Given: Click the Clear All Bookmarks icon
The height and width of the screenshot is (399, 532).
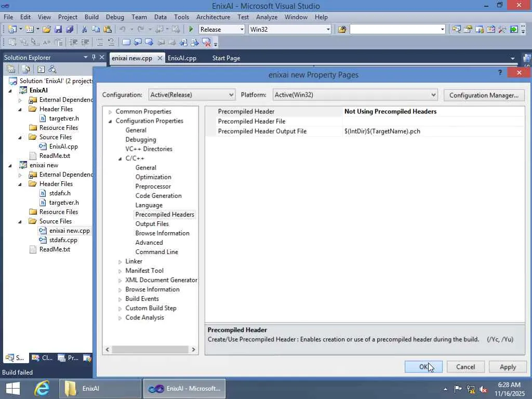Looking at the screenshot, I should point(206,43).
